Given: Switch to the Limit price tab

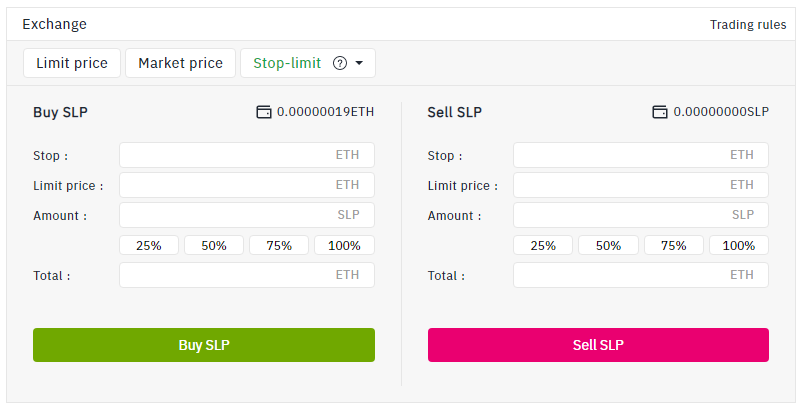Looking at the screenshot, I should click(x=72, y=63).
